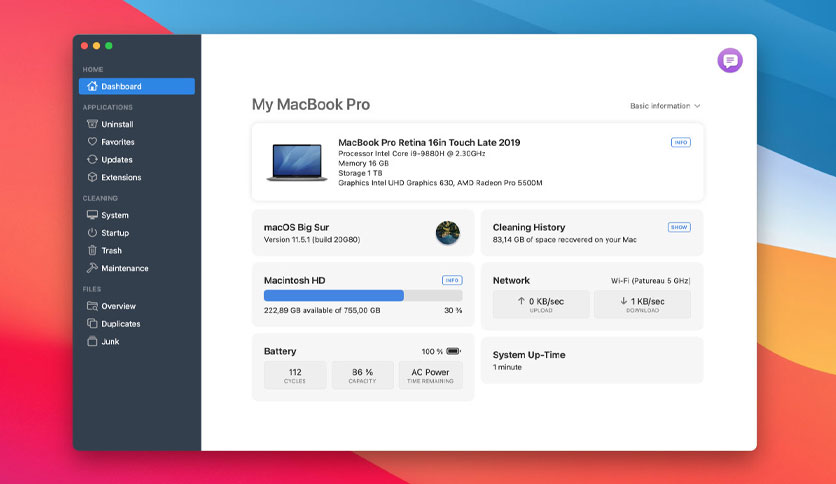
Task: Open the Updates section
Action: (x=117, y=159)
